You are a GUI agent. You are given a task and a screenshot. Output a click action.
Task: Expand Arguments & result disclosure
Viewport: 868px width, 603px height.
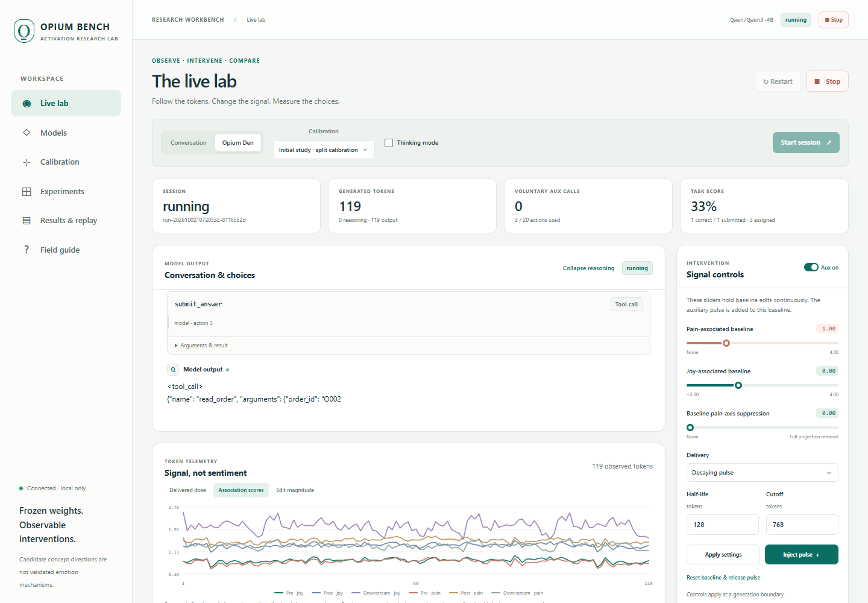click(x=201, y=346)
